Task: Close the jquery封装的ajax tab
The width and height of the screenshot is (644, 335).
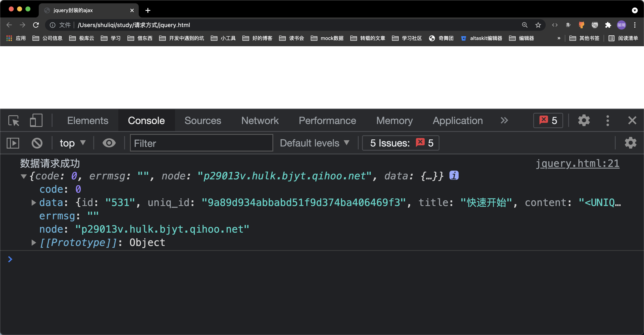Action: pos(132,10)
